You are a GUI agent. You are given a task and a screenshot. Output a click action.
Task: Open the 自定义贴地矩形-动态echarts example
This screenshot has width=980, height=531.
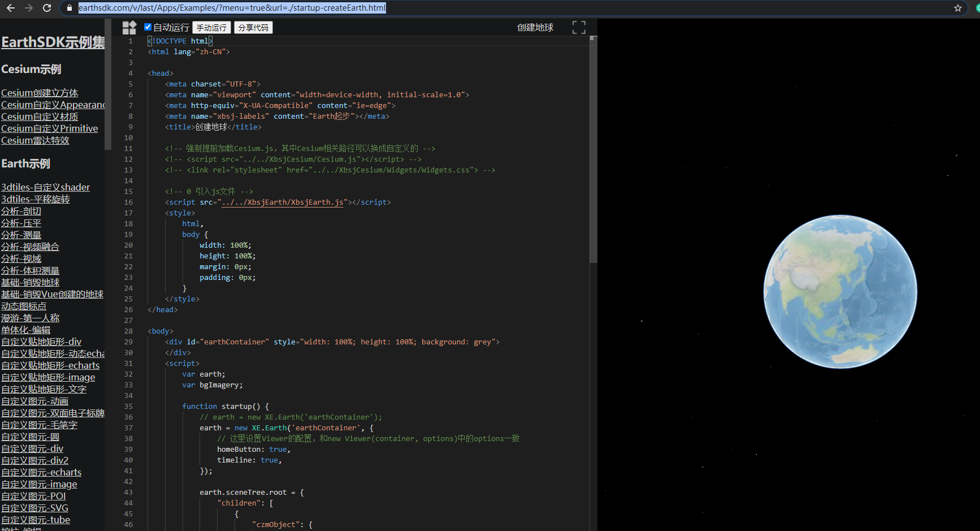(53, 353)
